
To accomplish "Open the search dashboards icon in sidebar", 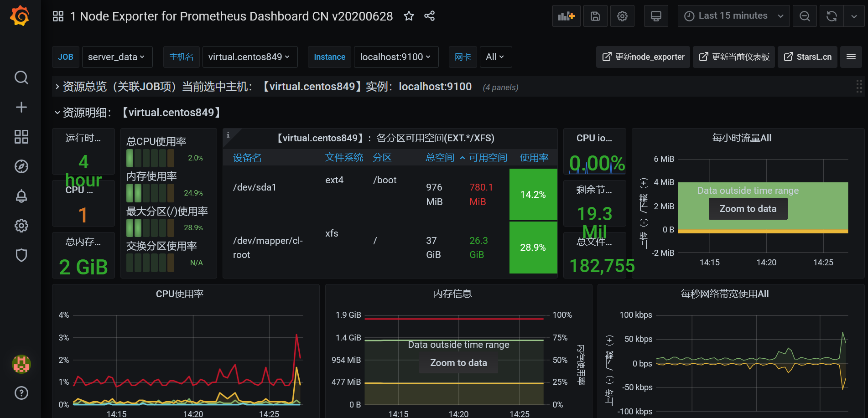I will pos(21,77).
